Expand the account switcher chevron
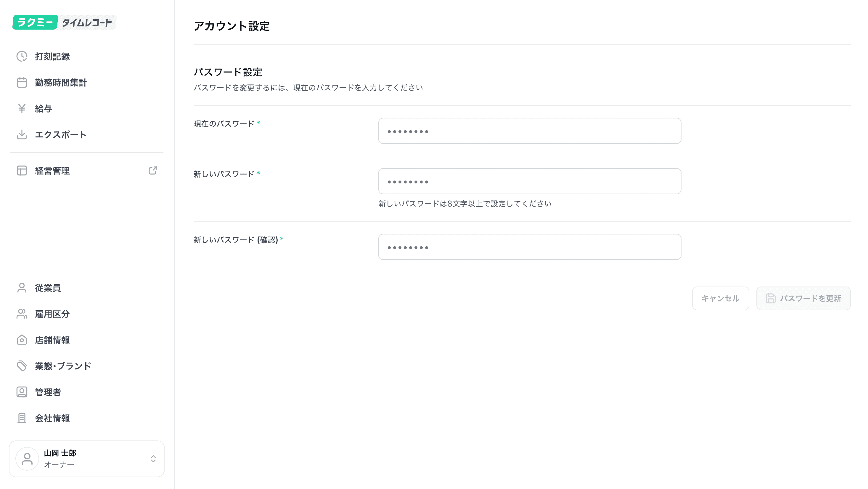868x489 pixels. (153, 459)
